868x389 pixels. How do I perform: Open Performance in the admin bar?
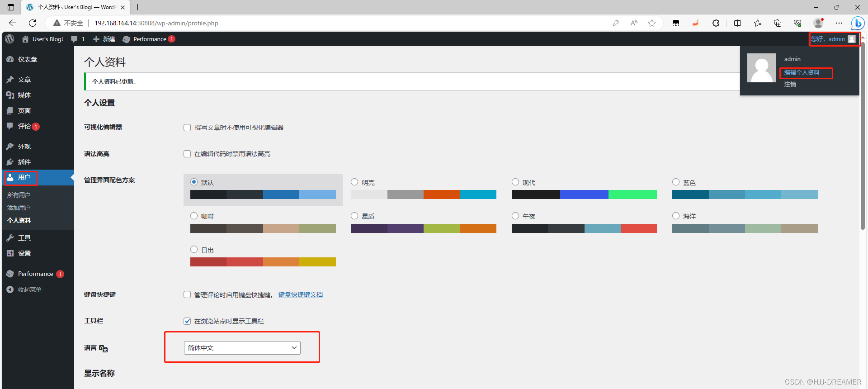tap(149, 39)
